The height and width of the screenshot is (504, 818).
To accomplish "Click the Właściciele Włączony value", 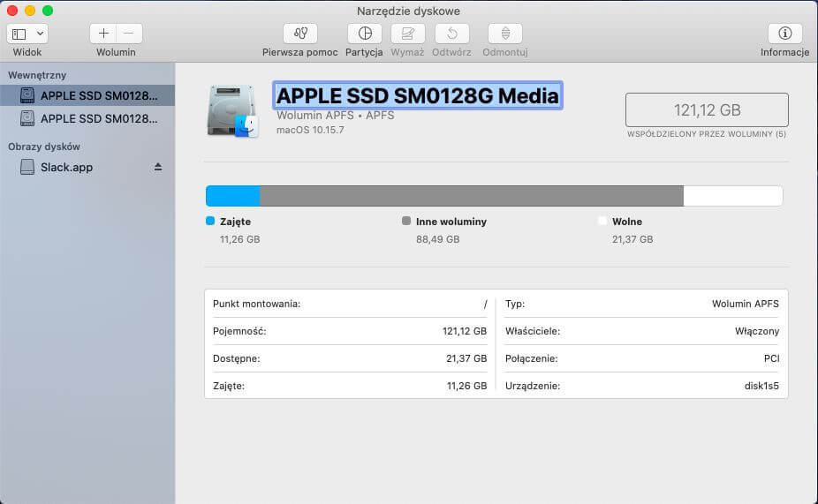I will coord(757,331).
